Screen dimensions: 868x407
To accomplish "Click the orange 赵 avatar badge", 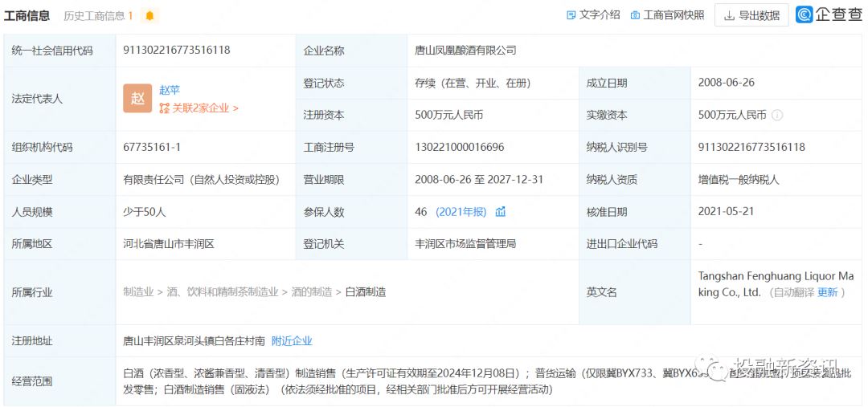I will click(x=137, y=98).
